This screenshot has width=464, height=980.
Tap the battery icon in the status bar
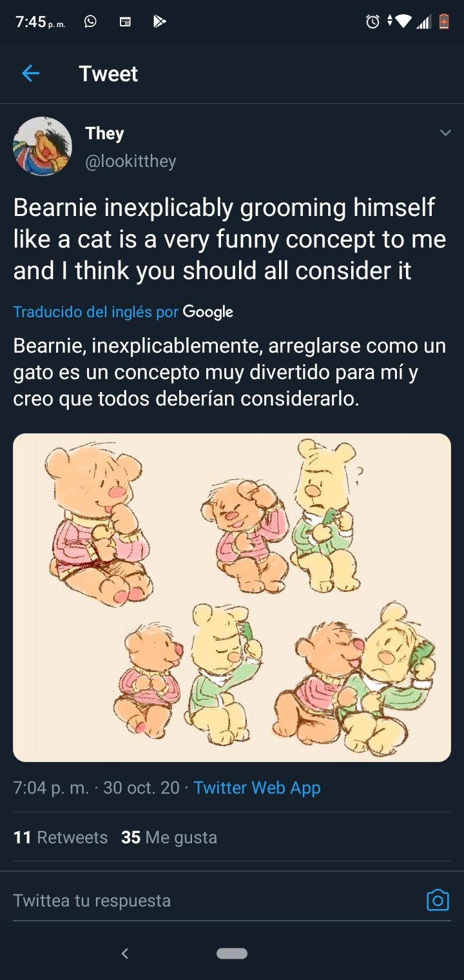[x=443, y=22]
